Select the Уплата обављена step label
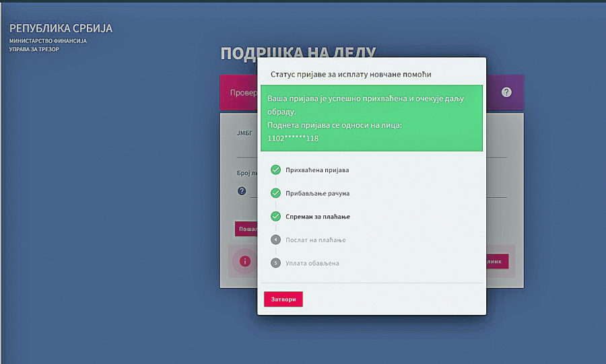Screen dimensions: 606x364 pos(312,263)
